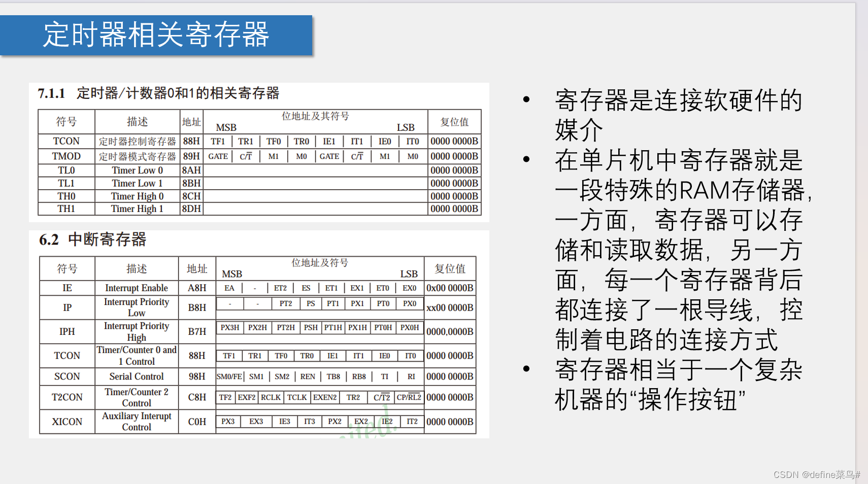Click the IT2 bit in XICON row
The width and height of the screenshot is (868, 484).
[412, 422]
